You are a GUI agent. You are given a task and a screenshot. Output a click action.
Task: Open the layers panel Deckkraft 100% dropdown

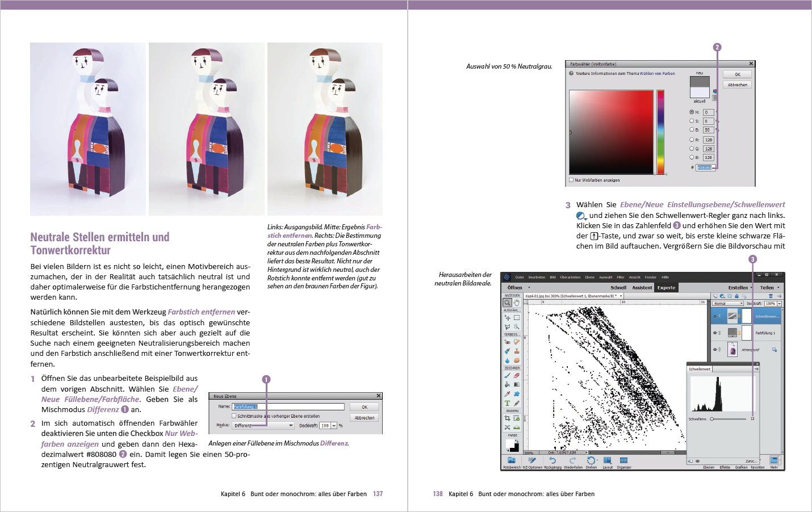click(x=780, y=303)
